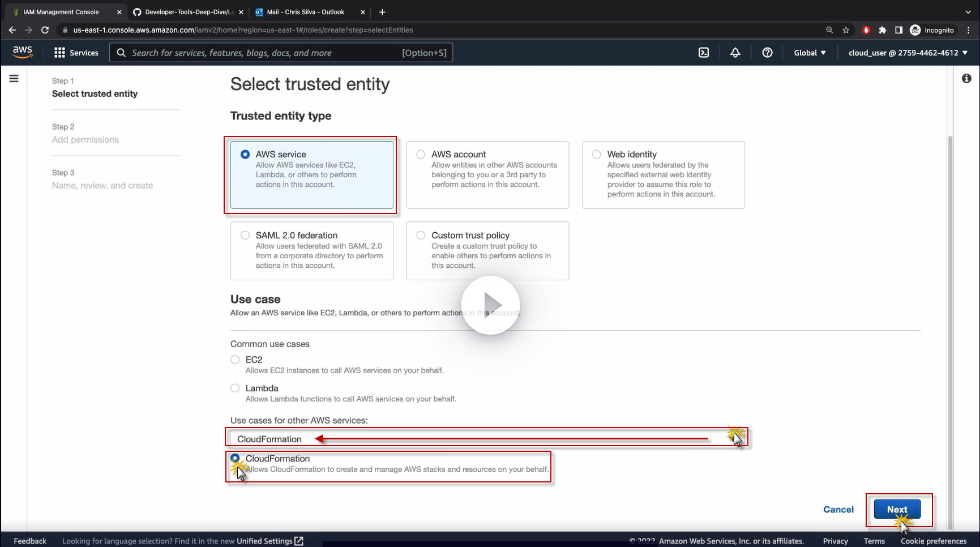Click the page vertical scrollbar
The image size is (980, 547).
point(950,332)
